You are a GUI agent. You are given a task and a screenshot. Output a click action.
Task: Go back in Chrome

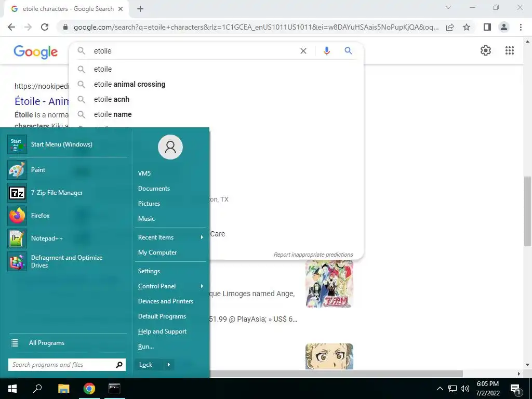11,27
